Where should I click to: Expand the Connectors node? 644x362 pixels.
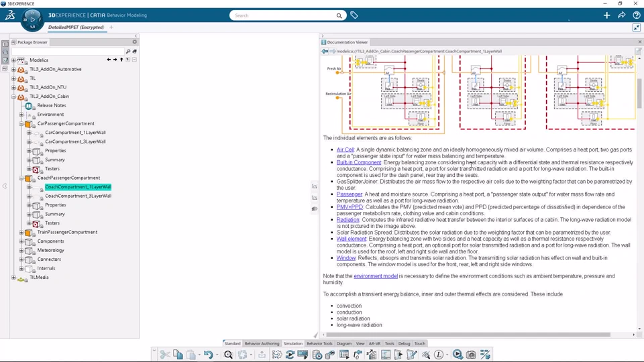(x=21, y=259)
